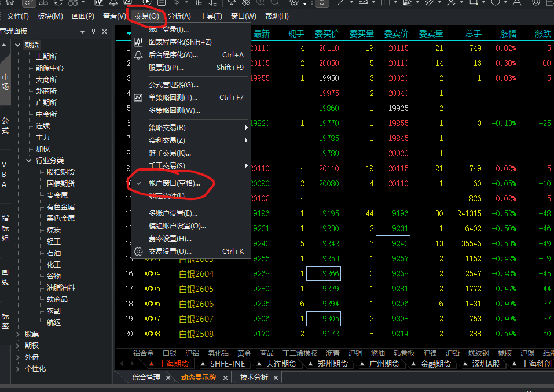Open the 手工交易(S) submenu
Image resolution: width=554 pixels, height=392 pixels.
click(x=191, y=166)
